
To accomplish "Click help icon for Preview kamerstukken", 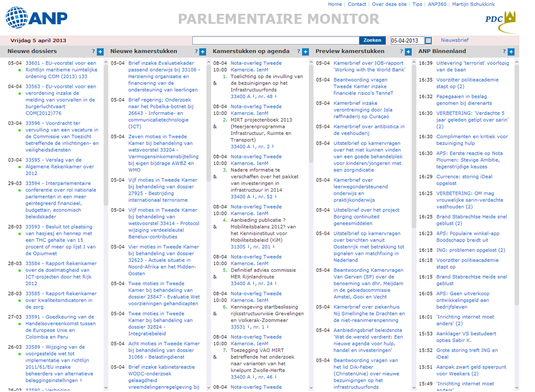I will click(x=402, y=52).
